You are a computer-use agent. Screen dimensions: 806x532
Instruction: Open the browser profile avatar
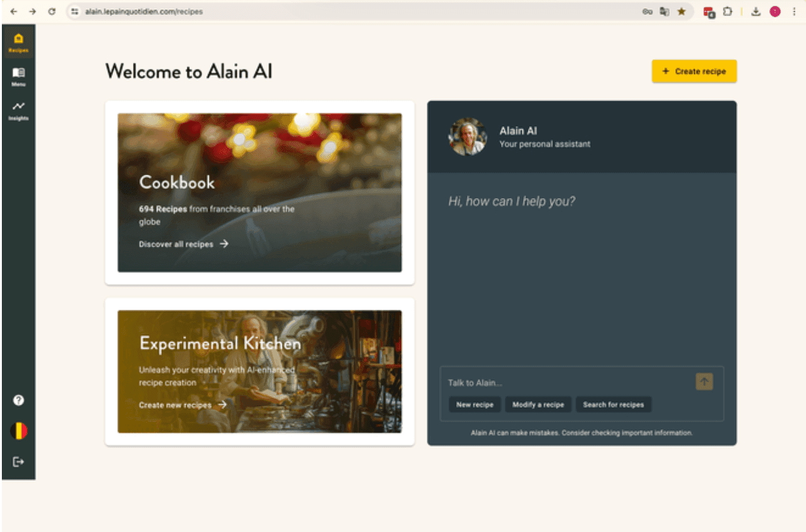pyautogui.click(x=775, y=11)
